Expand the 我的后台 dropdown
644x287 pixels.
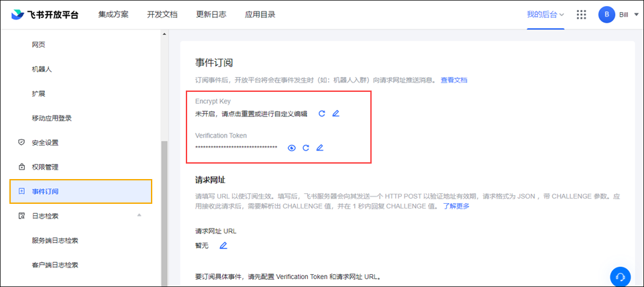tap(545, 15)
